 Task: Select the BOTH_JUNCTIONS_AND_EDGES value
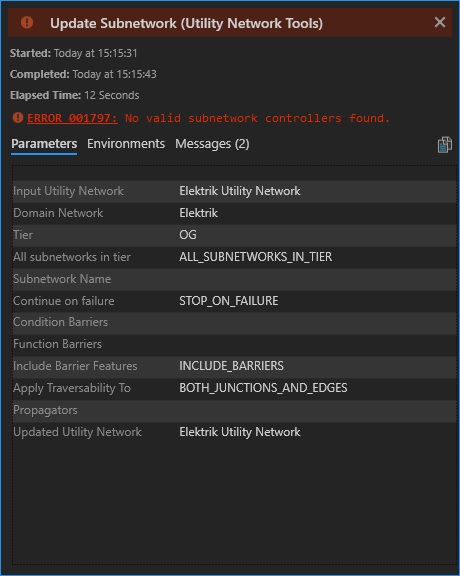click(x=263, y=388)
